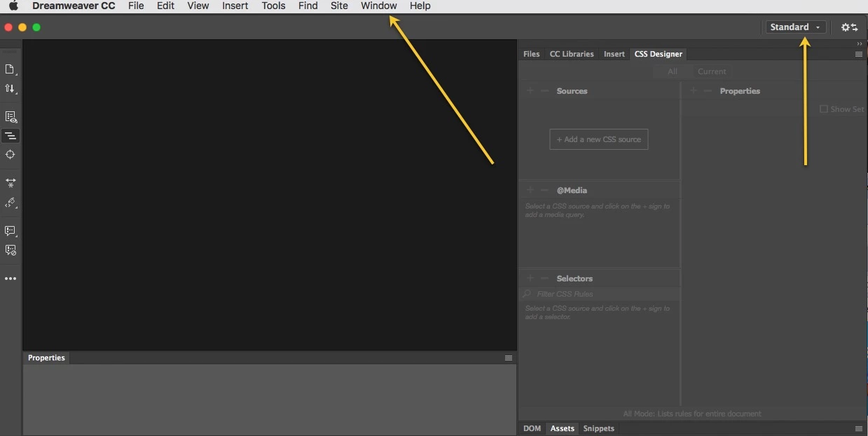Screen dimensions: 868x436
Task: Click the plus icon next to Selectors
Action: 530,279
